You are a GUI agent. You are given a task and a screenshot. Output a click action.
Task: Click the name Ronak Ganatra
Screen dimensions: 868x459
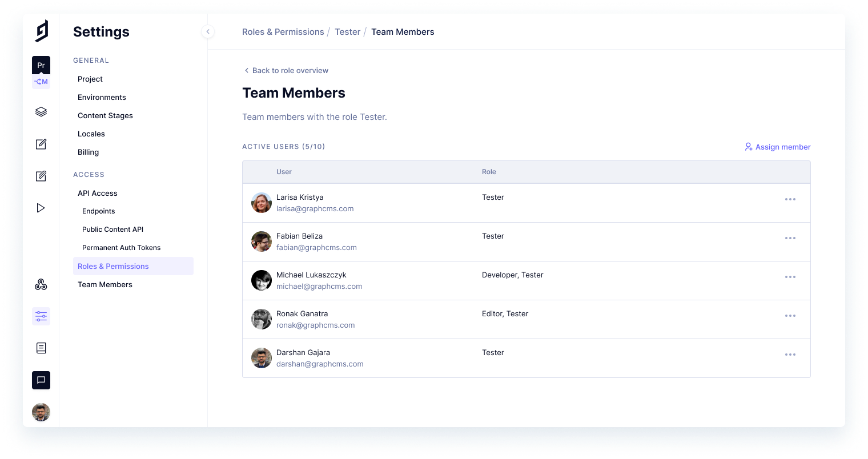[x=302, y=313]
